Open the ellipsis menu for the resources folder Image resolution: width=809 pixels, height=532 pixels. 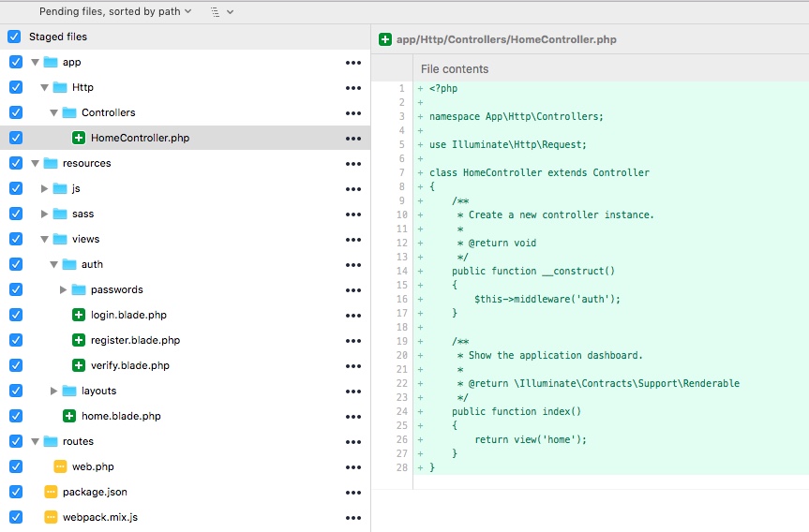click(352, 164)
